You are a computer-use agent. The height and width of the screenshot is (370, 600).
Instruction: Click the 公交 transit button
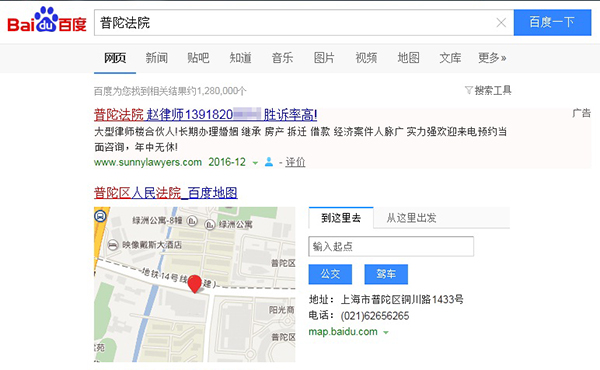click(x=330, y=274)
